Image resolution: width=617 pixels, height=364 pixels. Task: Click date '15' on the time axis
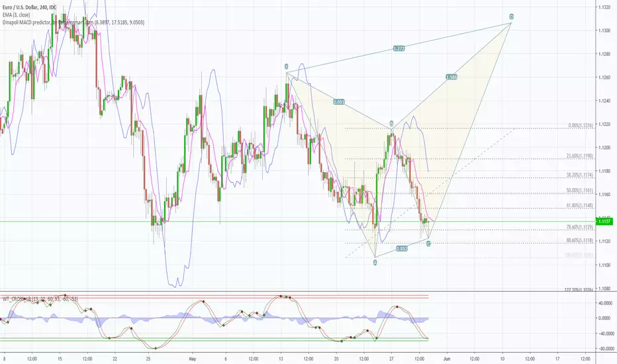coord(60,359)
